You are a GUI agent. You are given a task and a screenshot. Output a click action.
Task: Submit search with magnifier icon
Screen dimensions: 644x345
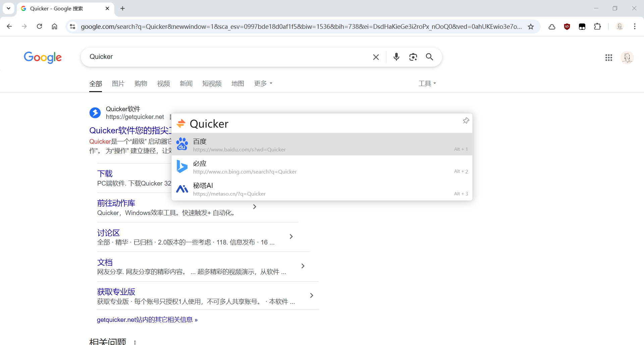430,57
